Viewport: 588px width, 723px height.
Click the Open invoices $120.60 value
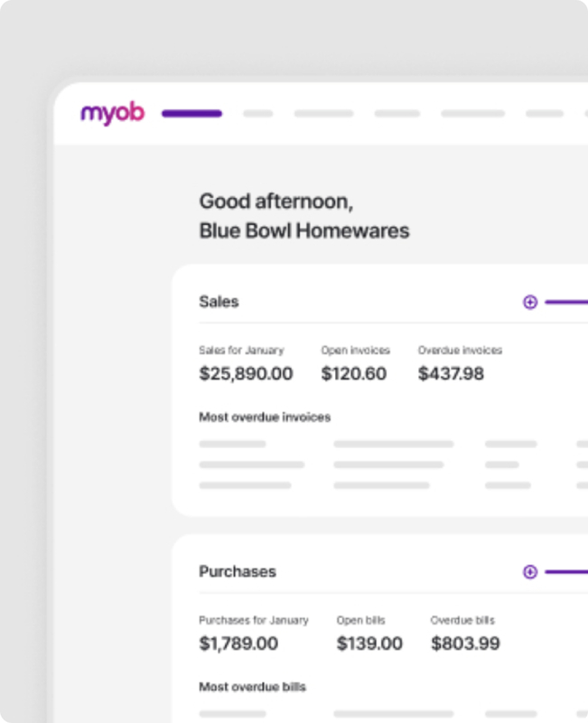[x=355, y=373]
